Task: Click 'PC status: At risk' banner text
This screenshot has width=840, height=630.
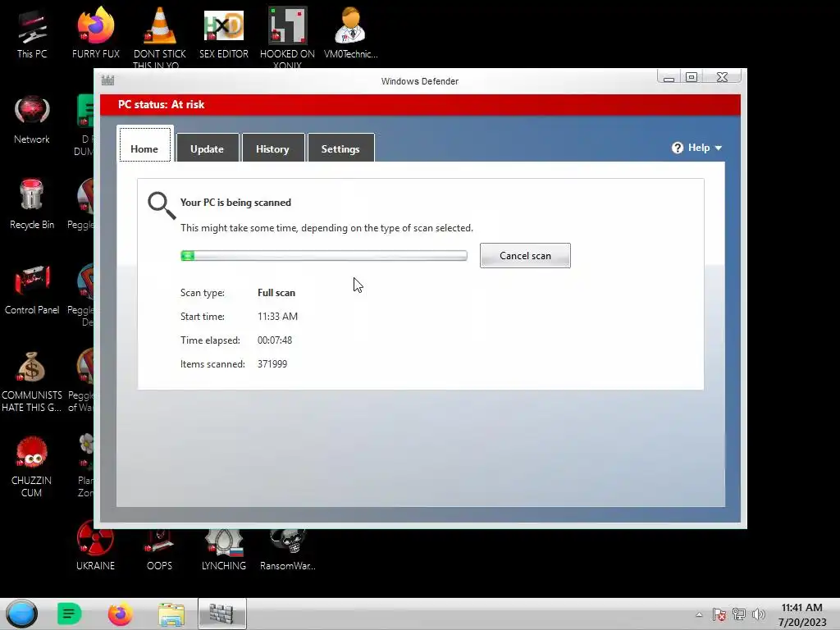Action: 162,104
